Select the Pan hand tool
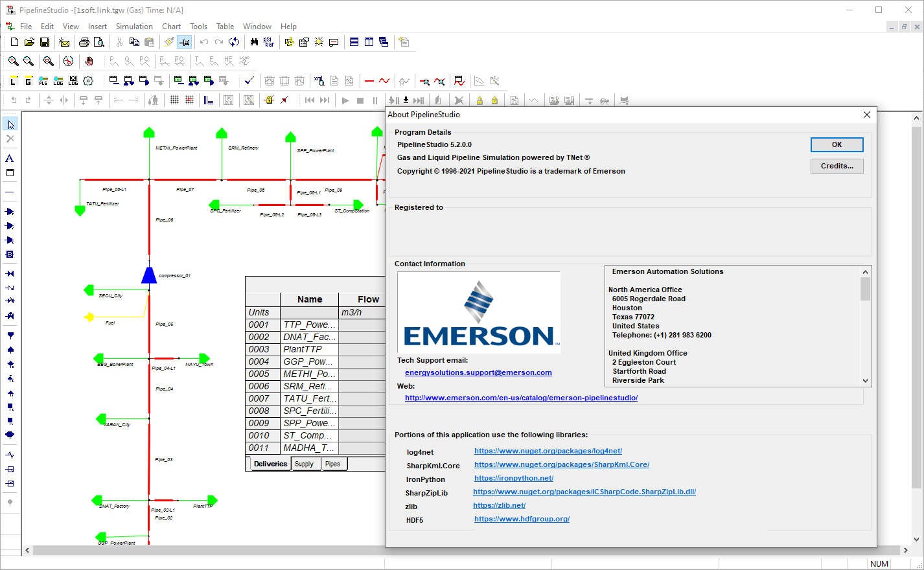The width and height of the screenshot is (924, 570). tap(89, 61)
